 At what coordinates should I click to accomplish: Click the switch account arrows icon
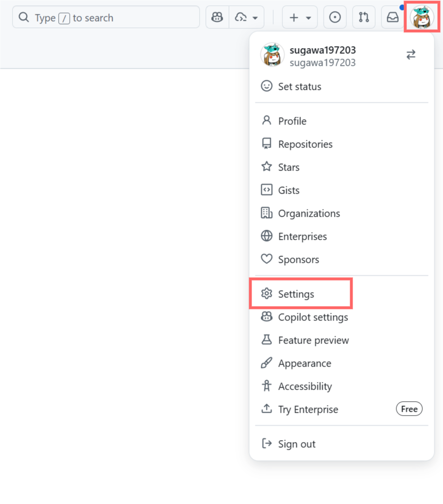411,54
